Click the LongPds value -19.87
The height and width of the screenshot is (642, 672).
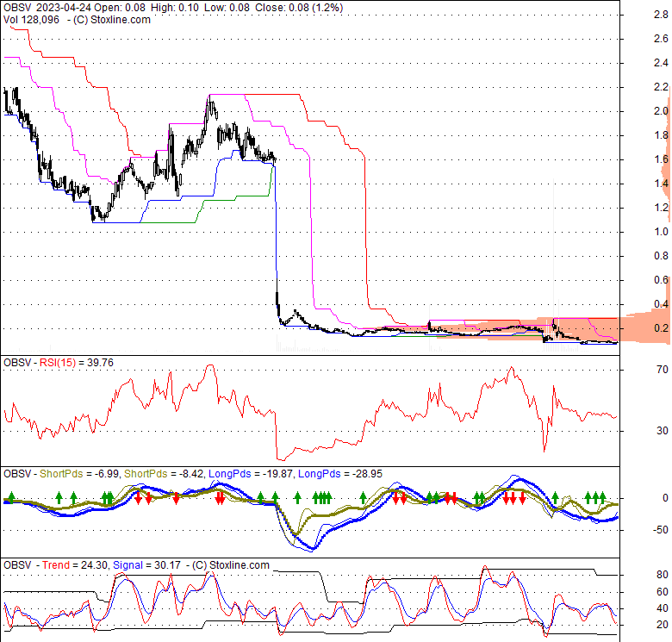point(278,474)
